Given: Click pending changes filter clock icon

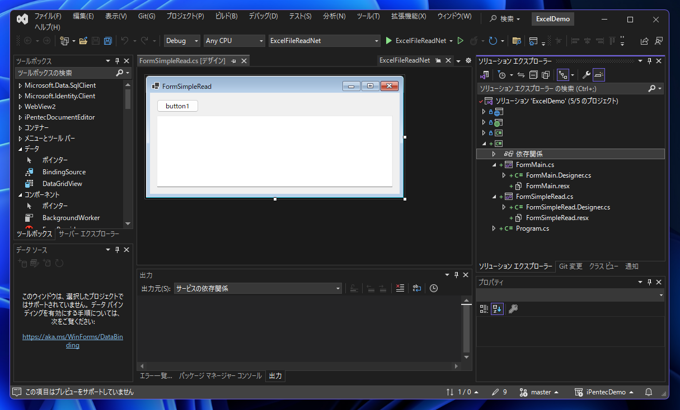Looking at the screenshot, I should (502, 75).
